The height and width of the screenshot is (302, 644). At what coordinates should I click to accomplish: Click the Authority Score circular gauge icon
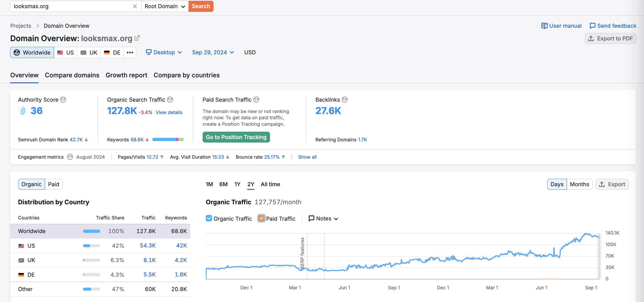click(23, 111)
